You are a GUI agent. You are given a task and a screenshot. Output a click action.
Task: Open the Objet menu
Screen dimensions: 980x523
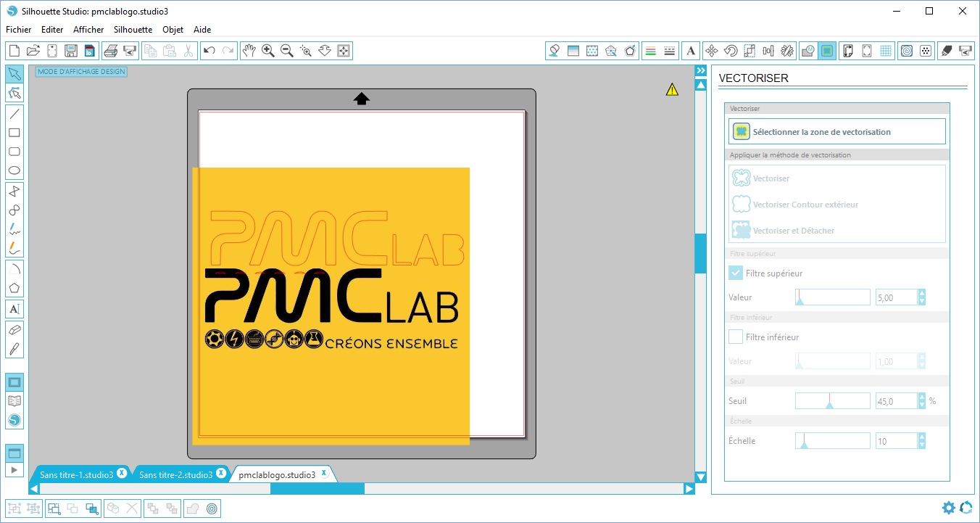173,30
